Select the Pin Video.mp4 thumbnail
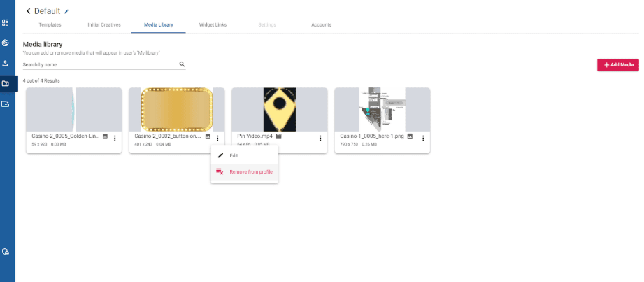Image resolution: width=644 pixels, height=282 pixels. [x=279, y=109]
